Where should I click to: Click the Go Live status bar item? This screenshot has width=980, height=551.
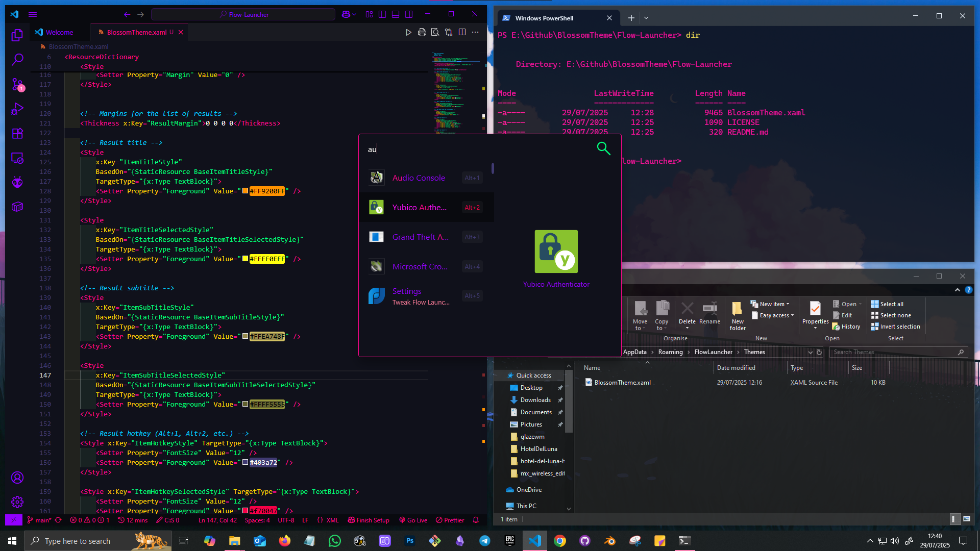(x=413, y=520)
